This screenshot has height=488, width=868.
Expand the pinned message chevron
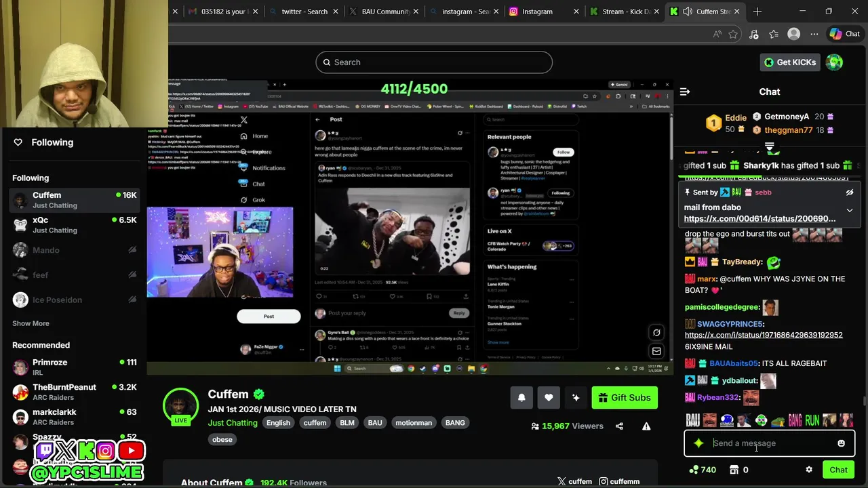coord(850,211)
